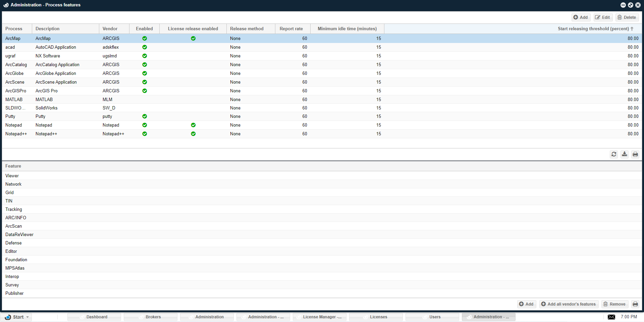The width and height of the screenshot is (644, 322).
Task: Open the mail envelope icon in taskbar
Action: point(611,317)
